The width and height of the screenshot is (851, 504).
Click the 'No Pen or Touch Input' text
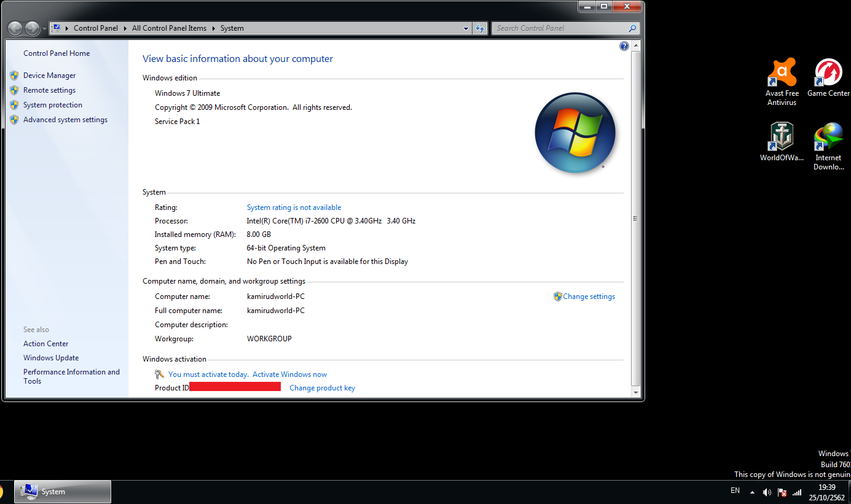pos(327,262)
